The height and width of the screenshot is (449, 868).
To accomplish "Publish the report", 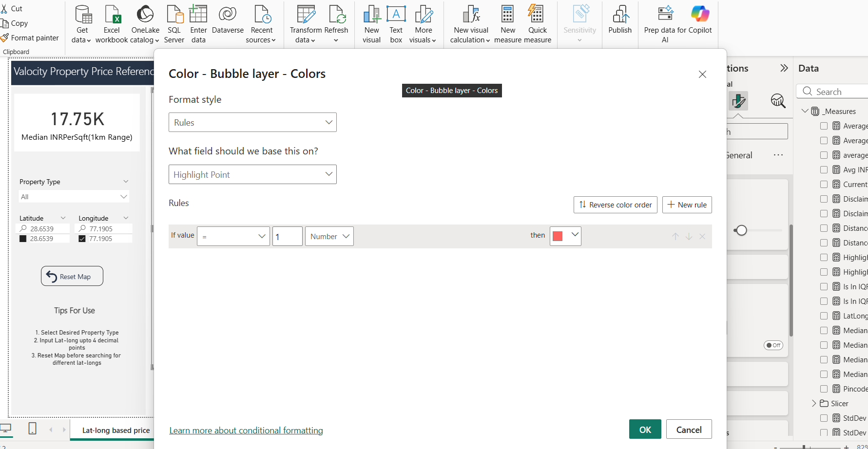I will pyautogui.click(x=620, y=20).
